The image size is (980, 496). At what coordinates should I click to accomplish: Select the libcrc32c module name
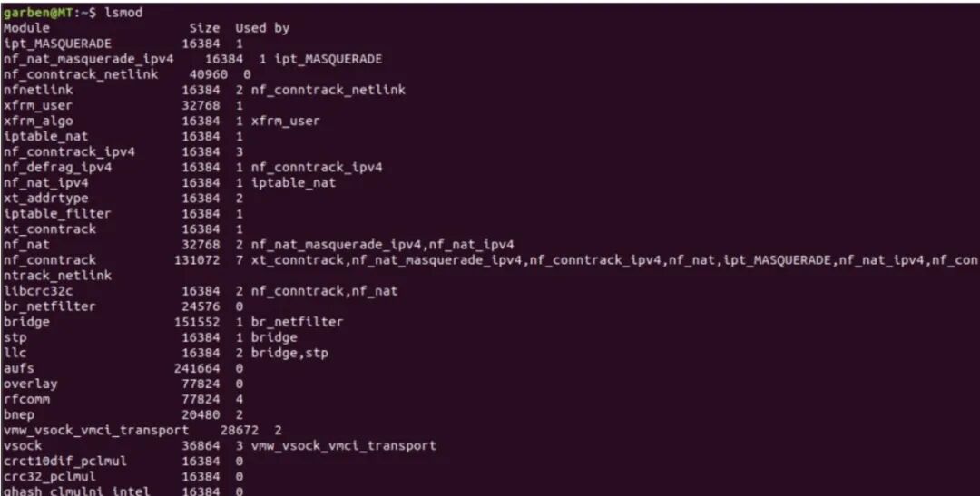37,291
